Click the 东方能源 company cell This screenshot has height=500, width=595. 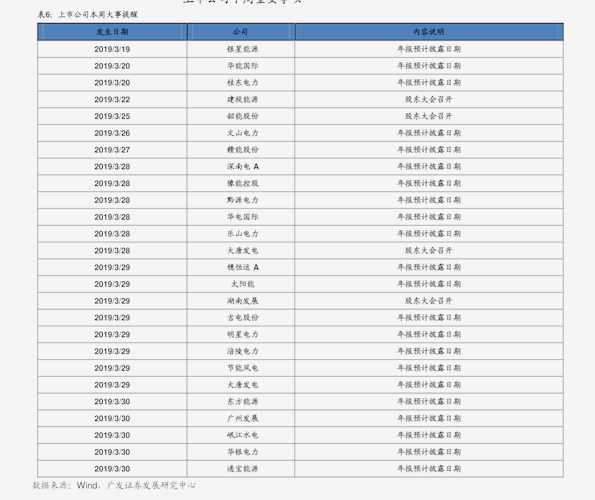coord(242,402)
